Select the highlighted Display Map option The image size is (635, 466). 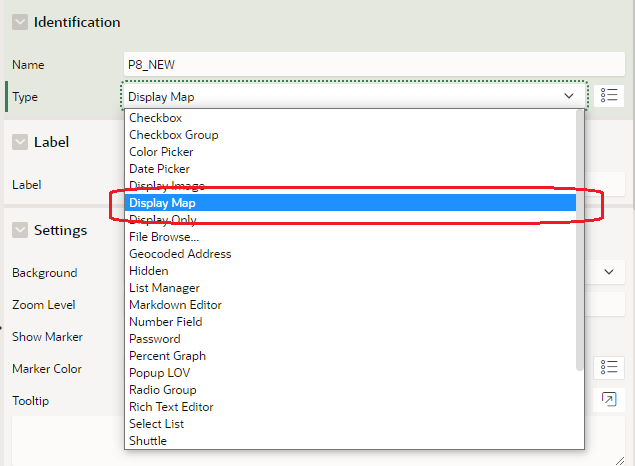[x=162, y=203]
